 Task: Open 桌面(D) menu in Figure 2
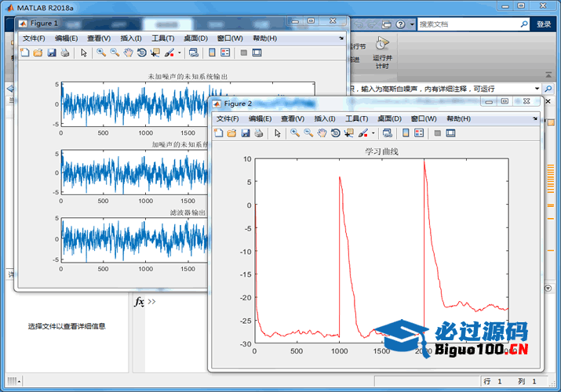point(389,118)
